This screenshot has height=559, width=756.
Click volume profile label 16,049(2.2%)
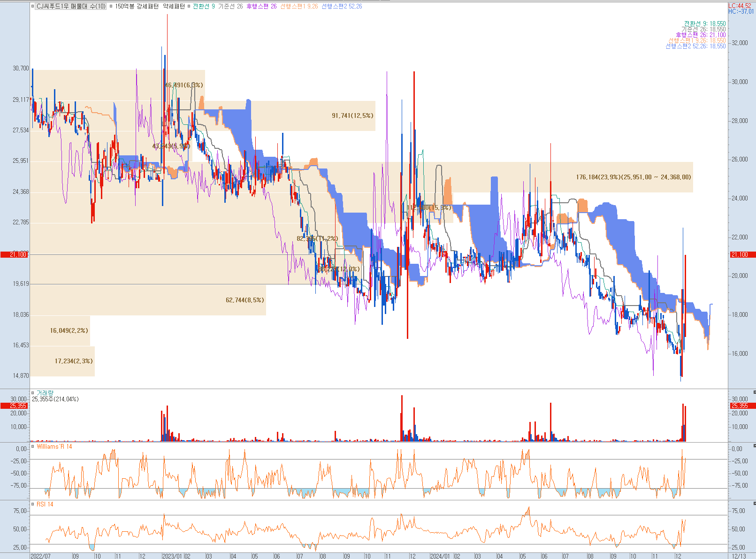[x=69, y=330]
